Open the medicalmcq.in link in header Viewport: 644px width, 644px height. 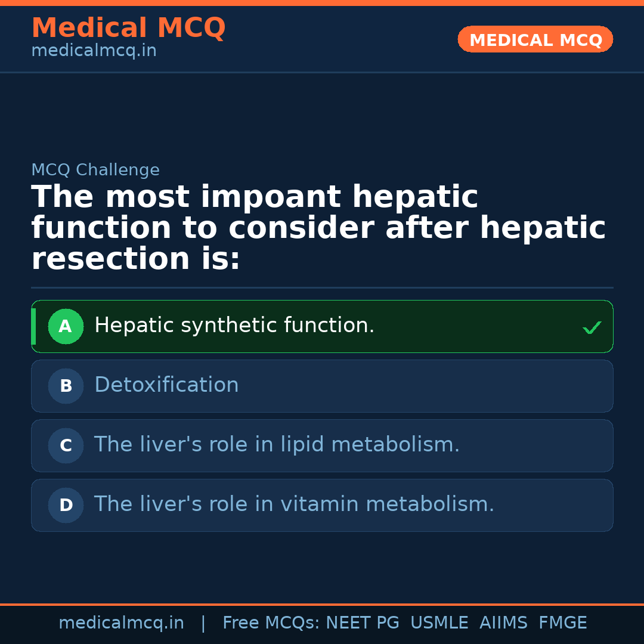94,51
